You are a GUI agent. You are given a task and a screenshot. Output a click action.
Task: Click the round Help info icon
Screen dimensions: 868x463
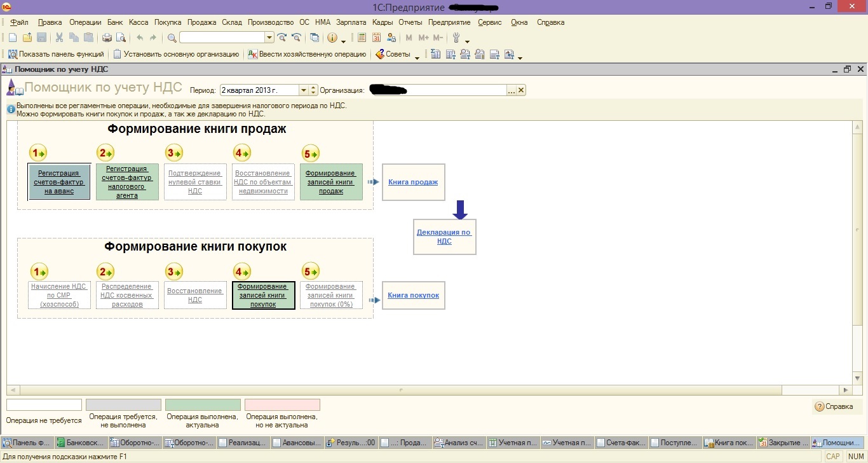coord(332,38)
